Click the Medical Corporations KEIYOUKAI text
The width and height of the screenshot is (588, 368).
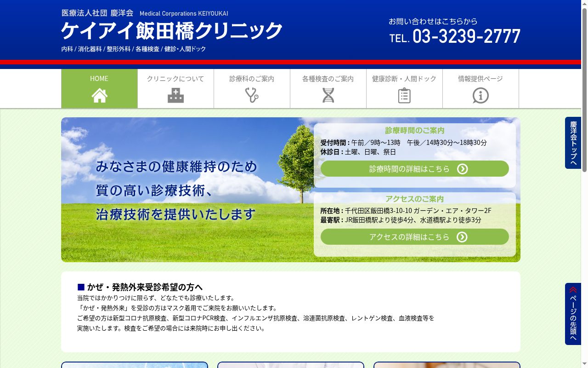click(x=184, y=13)
